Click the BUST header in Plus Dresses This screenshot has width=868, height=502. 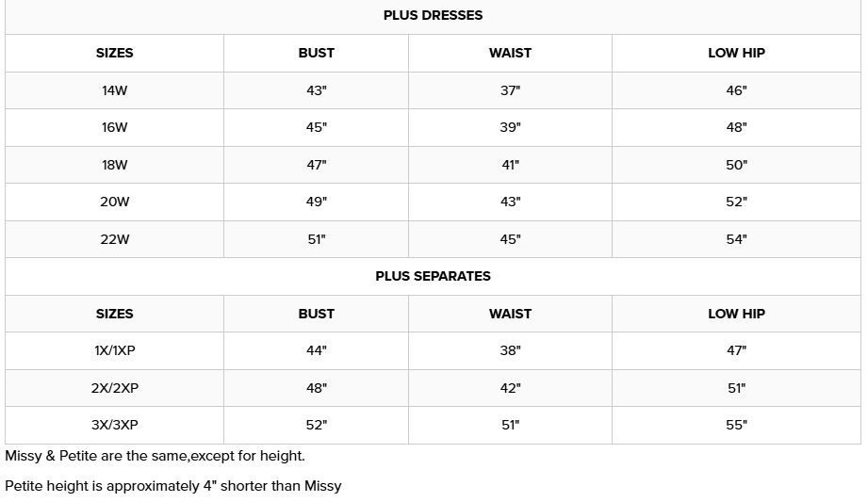[x=316, y=53]
